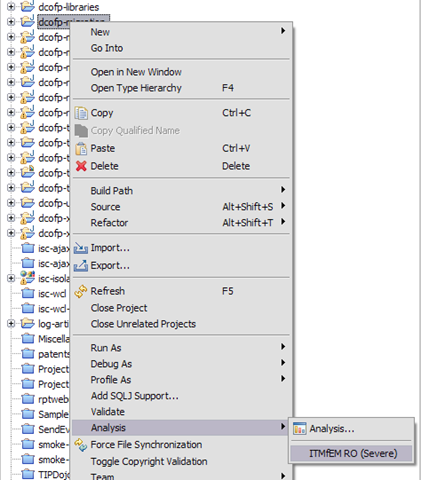Click the red Delete X icon

pos(81,166)
